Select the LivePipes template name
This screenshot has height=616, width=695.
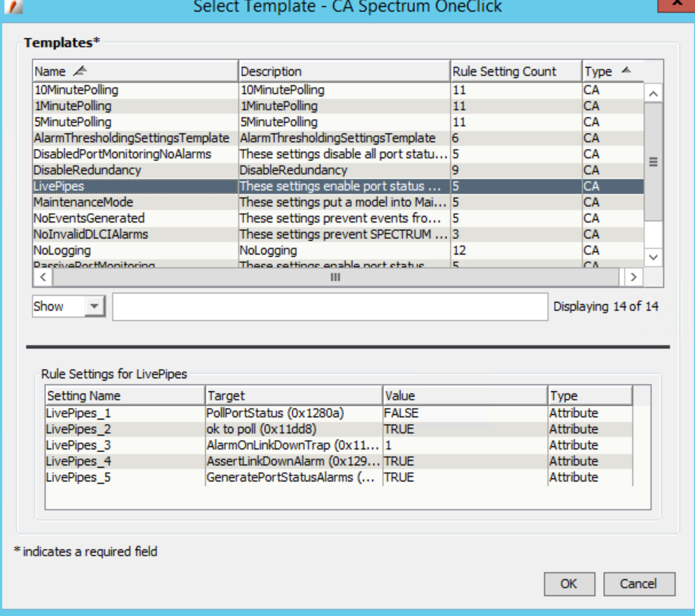tap(59, 186)
